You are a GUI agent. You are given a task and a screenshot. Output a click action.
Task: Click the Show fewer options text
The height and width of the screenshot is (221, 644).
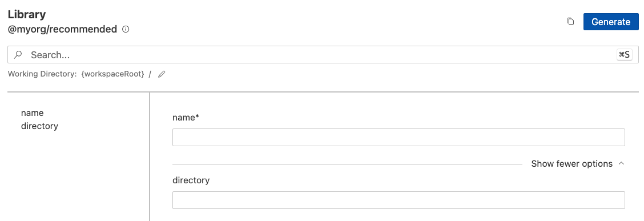[571, 163]
